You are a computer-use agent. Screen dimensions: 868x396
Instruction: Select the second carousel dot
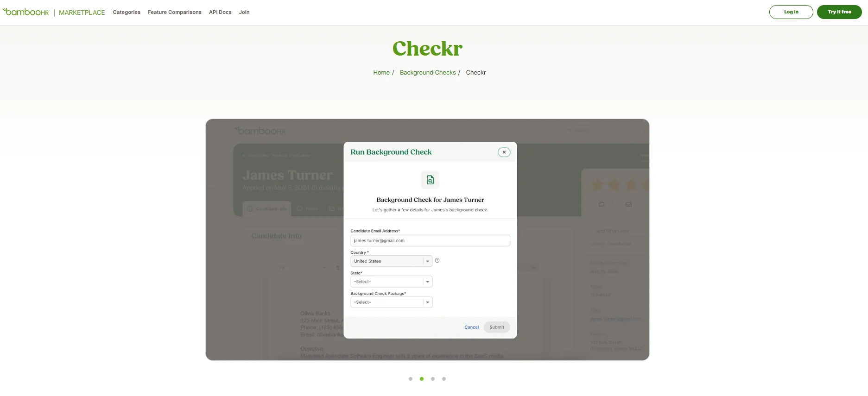(422, 379)
